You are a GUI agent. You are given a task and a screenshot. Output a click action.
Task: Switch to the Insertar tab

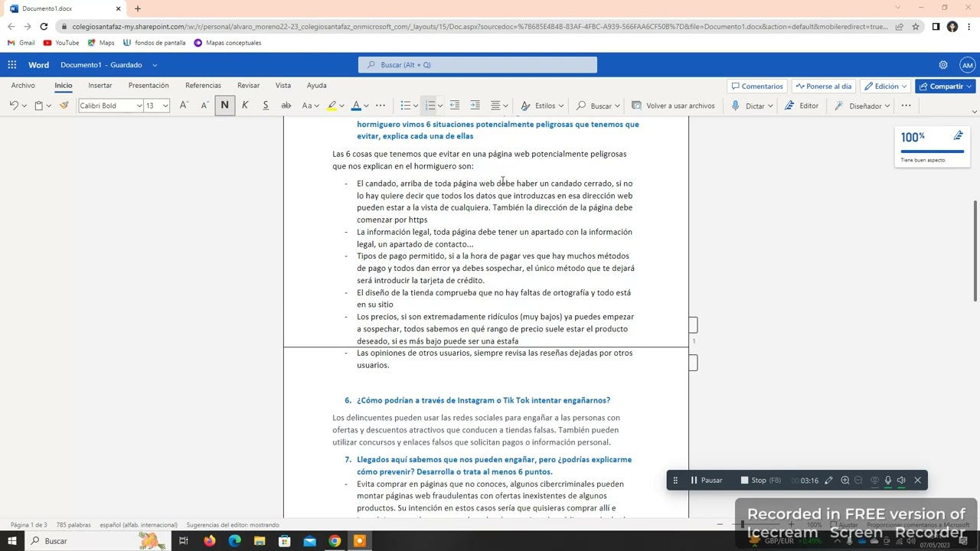click(100, 86)
